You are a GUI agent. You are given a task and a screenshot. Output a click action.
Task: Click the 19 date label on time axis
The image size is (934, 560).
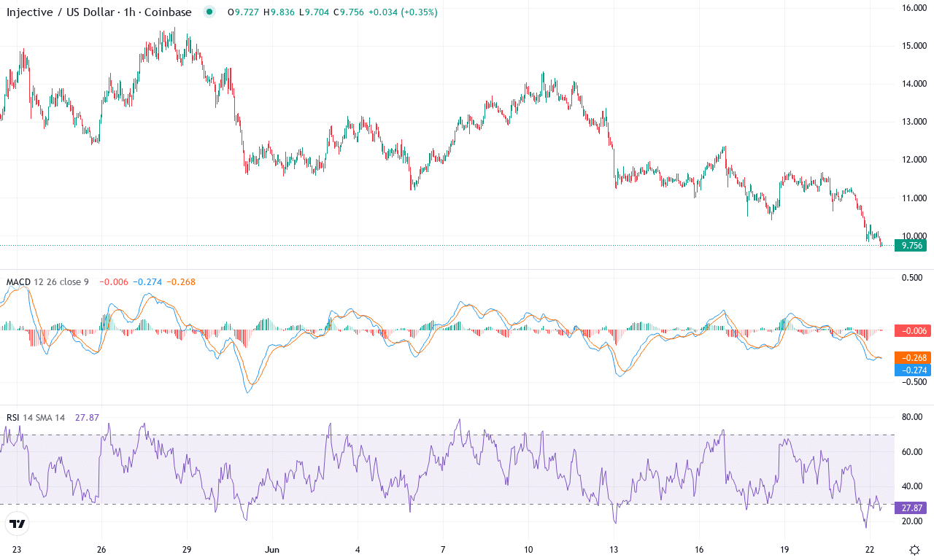tap(784, 549)
